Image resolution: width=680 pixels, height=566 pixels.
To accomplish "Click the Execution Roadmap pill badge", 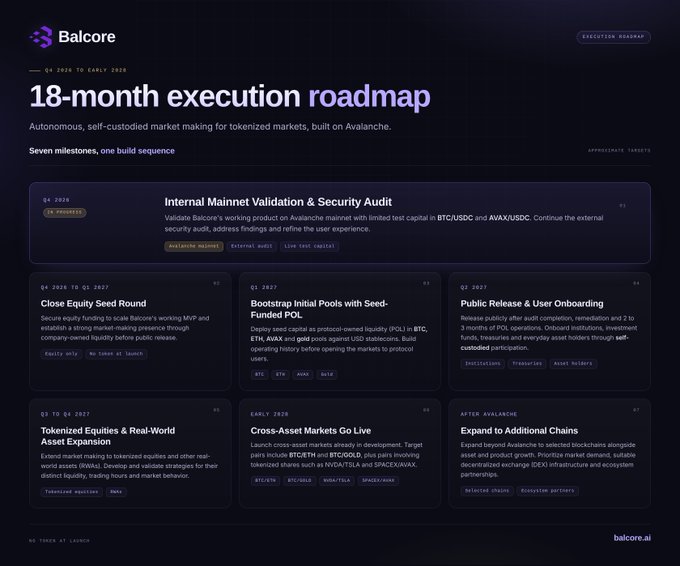I will click(613, 37).
